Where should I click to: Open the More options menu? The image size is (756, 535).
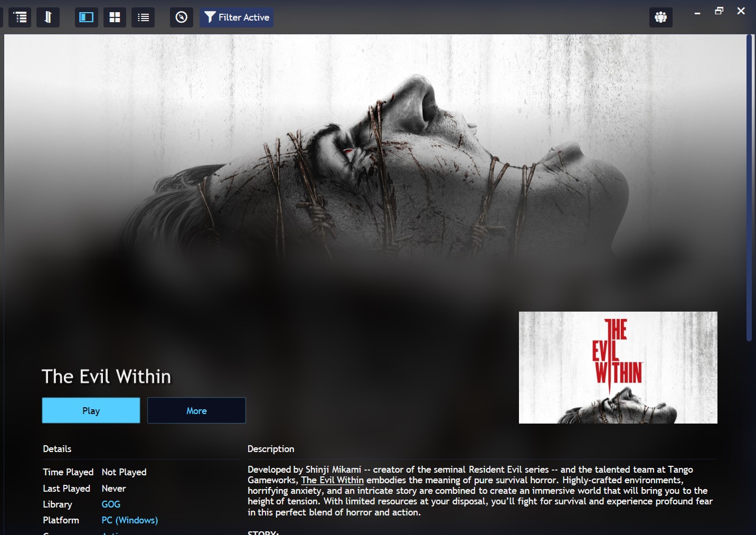[x=196, y=410]
